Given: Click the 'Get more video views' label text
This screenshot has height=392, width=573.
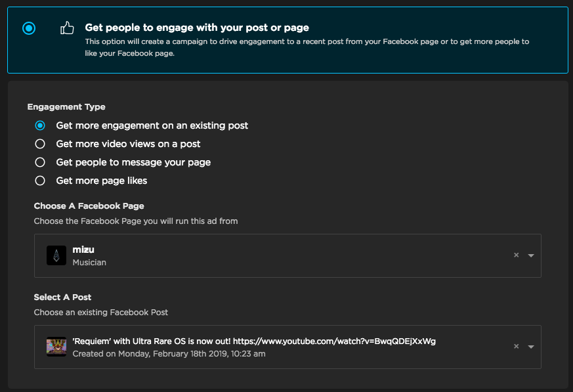Looking at the screenshot, I should pyautogui.click(x=128, y=144).
